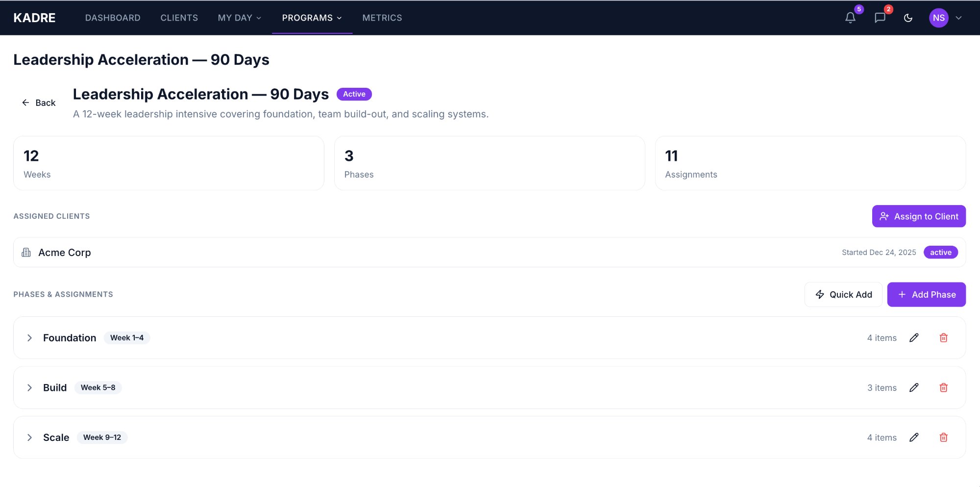Click the NS avatar circle

[938, 18]
